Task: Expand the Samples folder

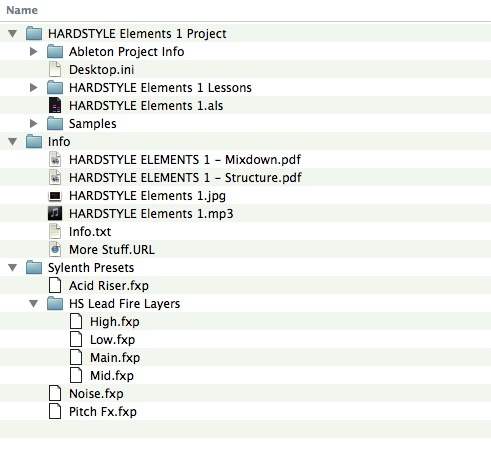Action: (x=33, y=123)
